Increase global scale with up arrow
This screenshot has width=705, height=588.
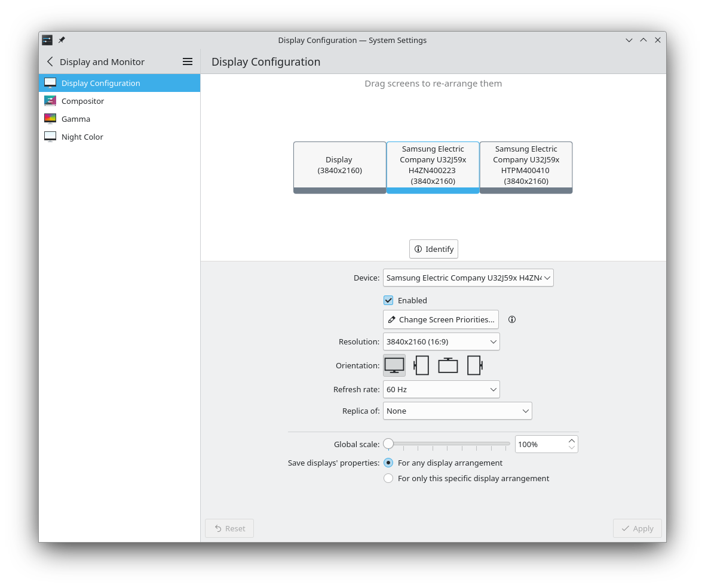point(571,441)
